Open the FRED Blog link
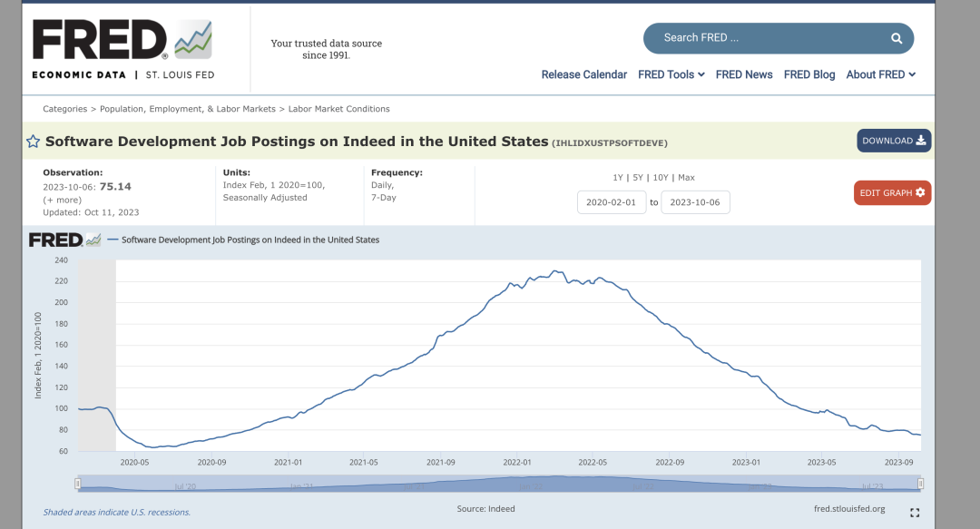Image resolution: width=980 pixels, height=529 pixels. point(808,74)
